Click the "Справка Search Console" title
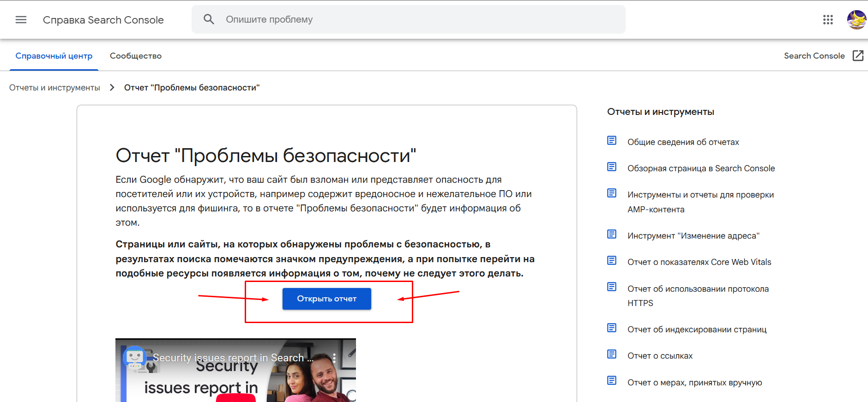868x402 pixels. (x=103, y=20)
